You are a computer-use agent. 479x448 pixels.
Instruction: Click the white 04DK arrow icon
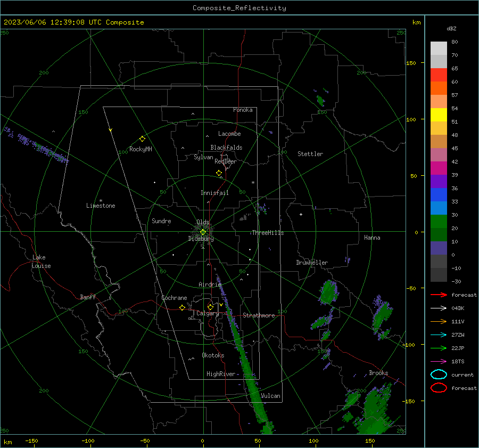[439, 308]
